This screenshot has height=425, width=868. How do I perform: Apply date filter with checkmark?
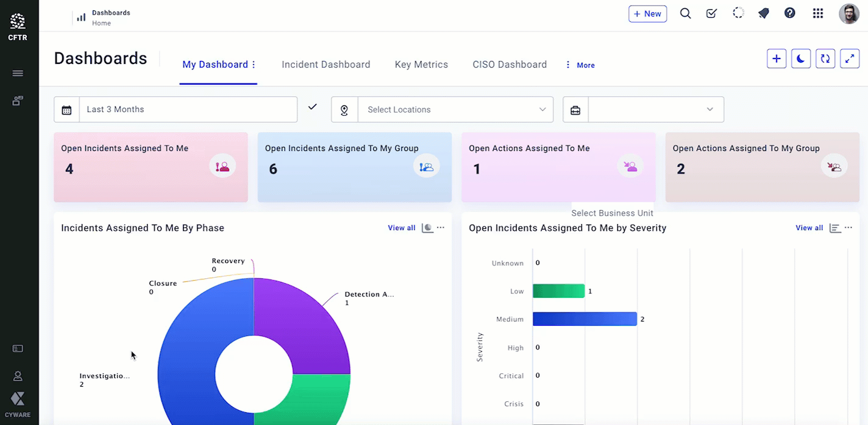point(312,107)
